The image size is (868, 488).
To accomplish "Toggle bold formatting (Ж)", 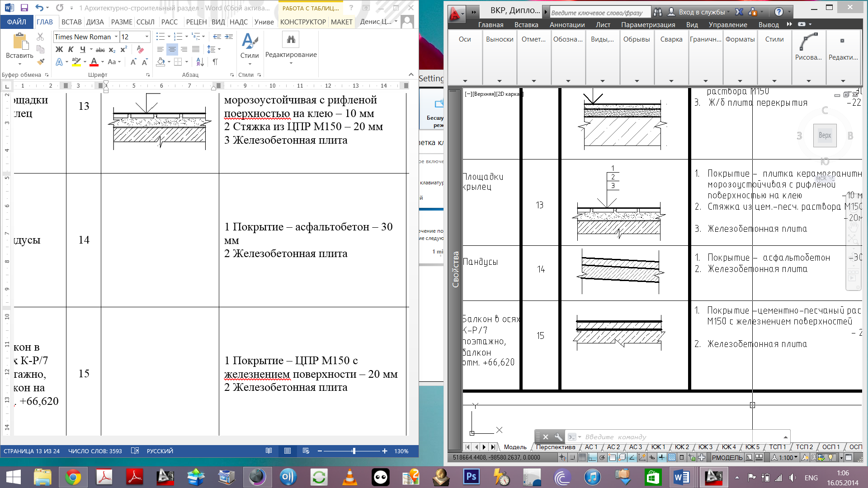I will coord(59,50).
